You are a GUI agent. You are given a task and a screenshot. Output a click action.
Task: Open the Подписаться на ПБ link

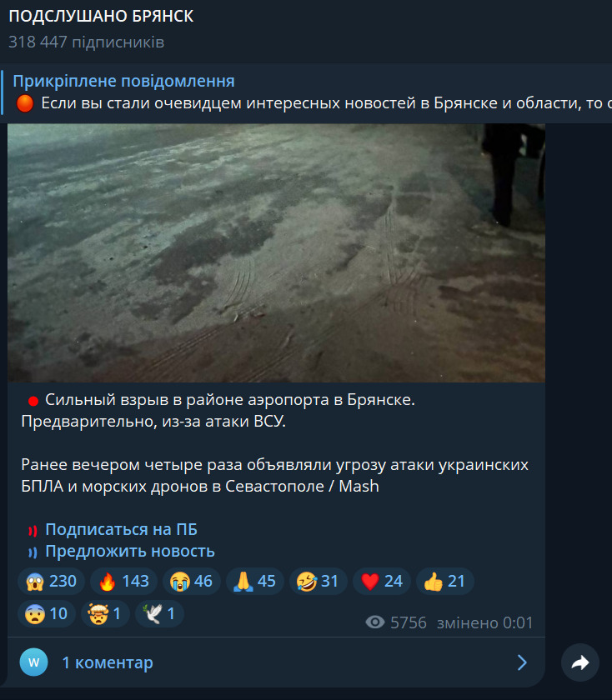point(121,529)
